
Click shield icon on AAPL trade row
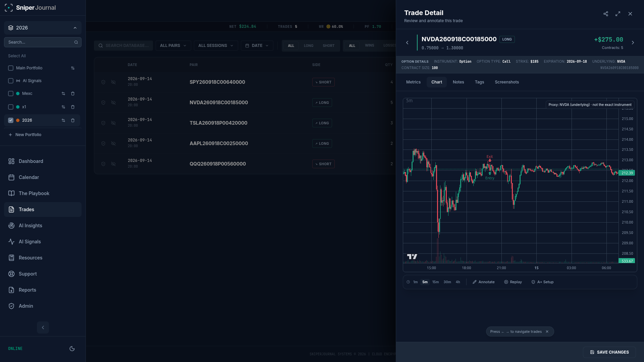coord(103,143)
